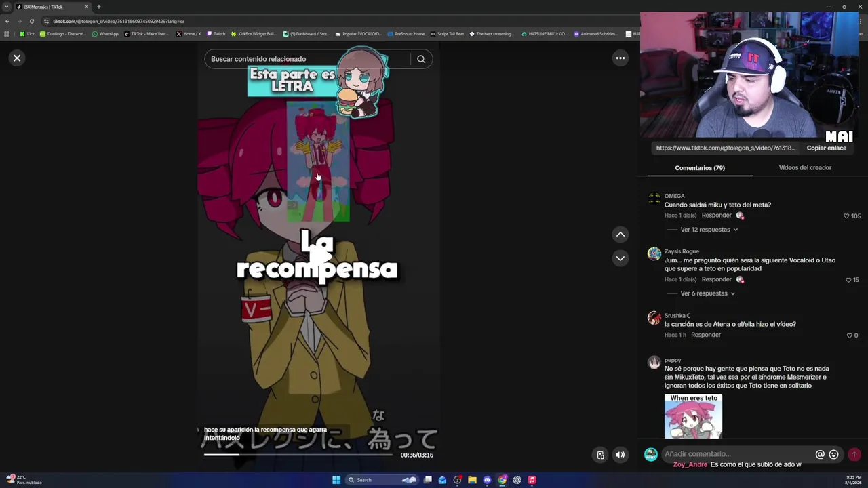Expand Ver 12 respuestas
868x488 pixels.
pos(709,230)
